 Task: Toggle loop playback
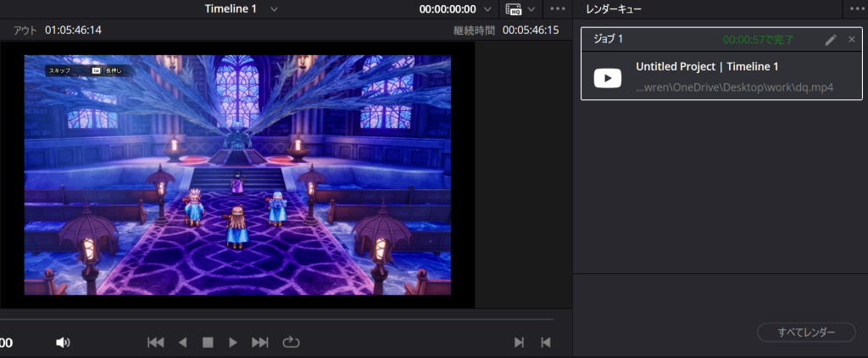pos(291,342)
